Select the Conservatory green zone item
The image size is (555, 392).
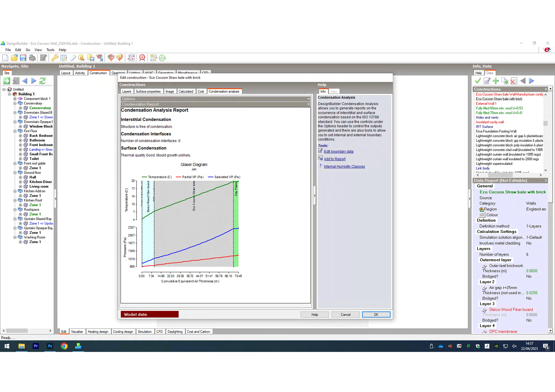[x=40, y=108]
